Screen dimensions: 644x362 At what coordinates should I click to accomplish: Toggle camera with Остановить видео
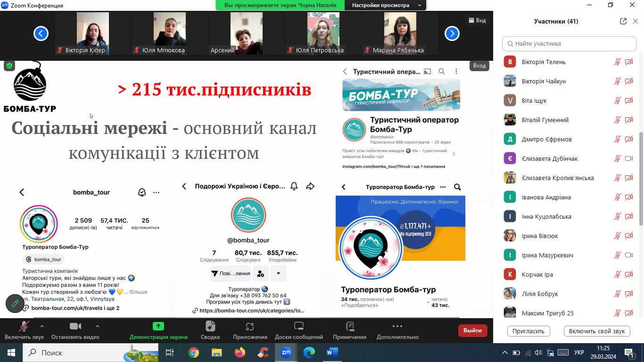(75, 330)
